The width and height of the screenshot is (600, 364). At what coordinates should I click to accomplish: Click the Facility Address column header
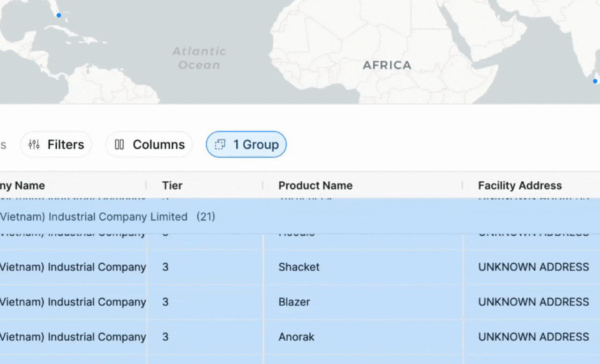point(519,186)
